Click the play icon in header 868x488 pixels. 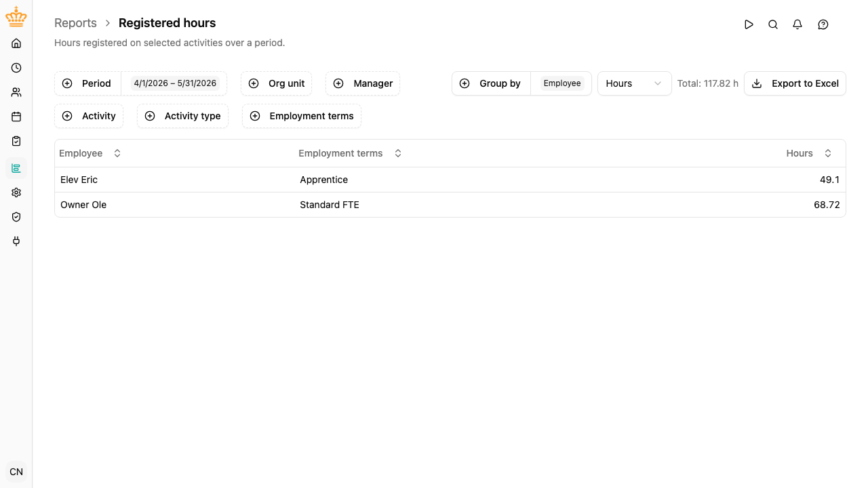pos(749,24)
